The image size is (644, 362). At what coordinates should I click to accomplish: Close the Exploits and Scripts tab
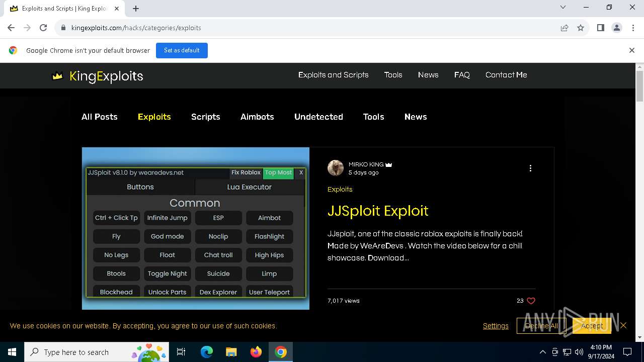(x=117, y=9)
